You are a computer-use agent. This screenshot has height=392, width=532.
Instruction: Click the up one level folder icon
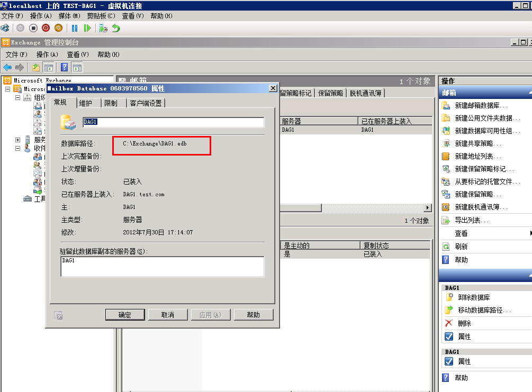(x=36, y=68)
